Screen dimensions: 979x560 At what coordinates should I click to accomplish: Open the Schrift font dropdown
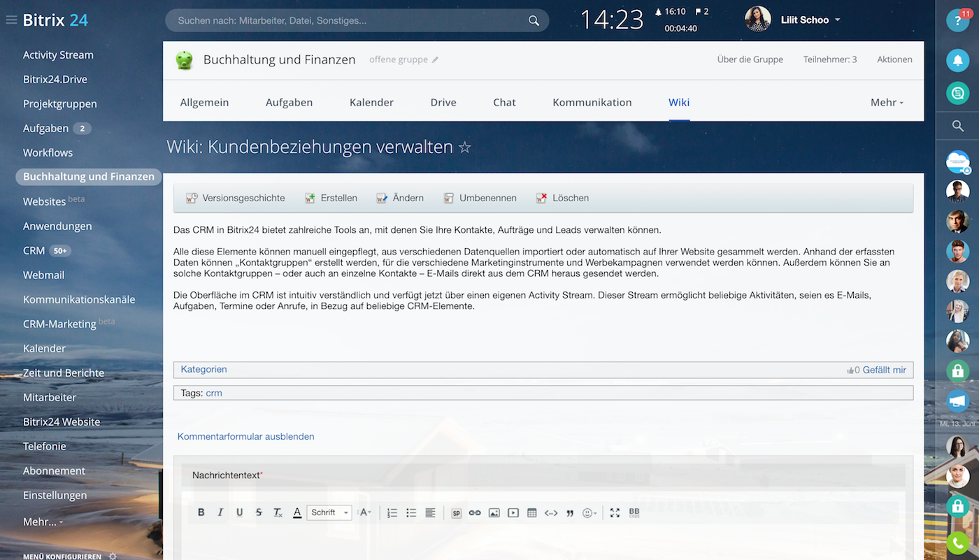tap(329, 512)
